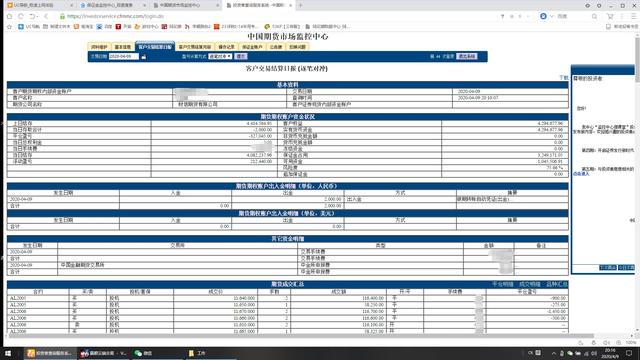Click the bookmark star icon on the favorites bar

[x=9, y=27]
